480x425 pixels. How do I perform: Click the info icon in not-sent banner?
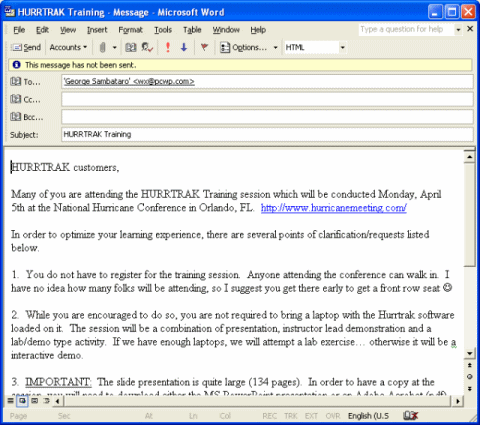(x=16, y=65)
